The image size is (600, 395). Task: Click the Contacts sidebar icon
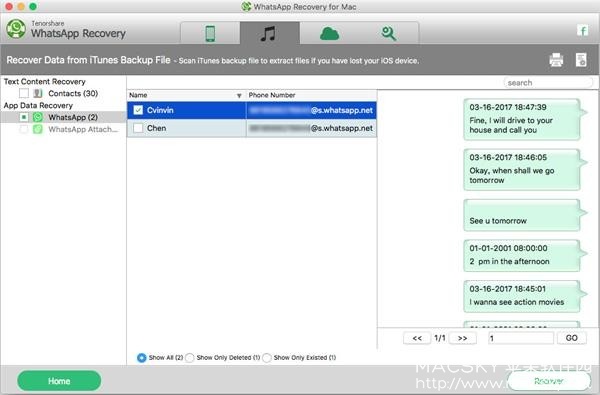[38, 93]
